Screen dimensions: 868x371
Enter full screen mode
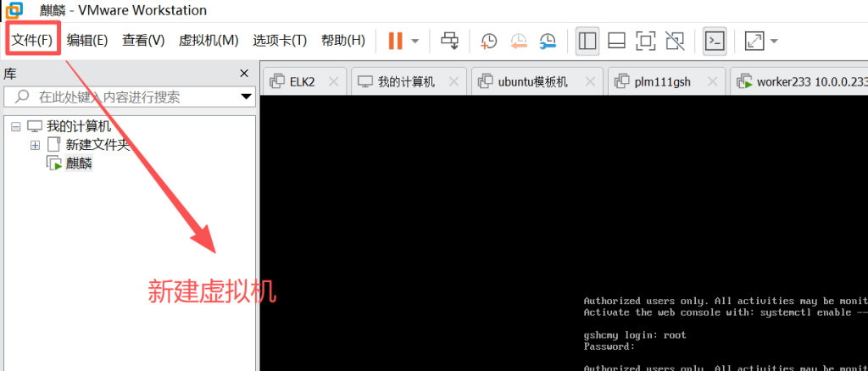click(645, 41)
